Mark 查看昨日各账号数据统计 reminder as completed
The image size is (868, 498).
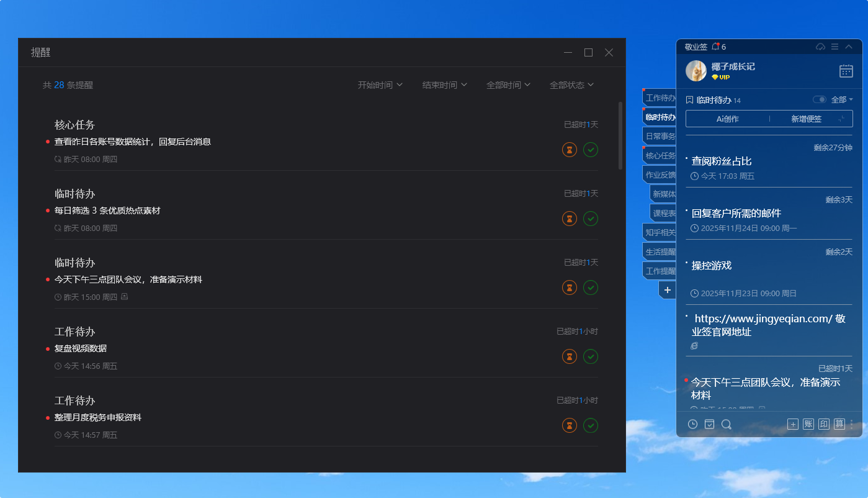(x=591, y=150)
